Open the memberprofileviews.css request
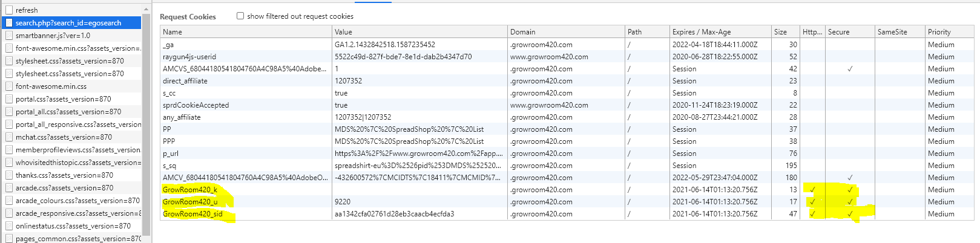This screenshot has height=243, width=980. point(77,150)
